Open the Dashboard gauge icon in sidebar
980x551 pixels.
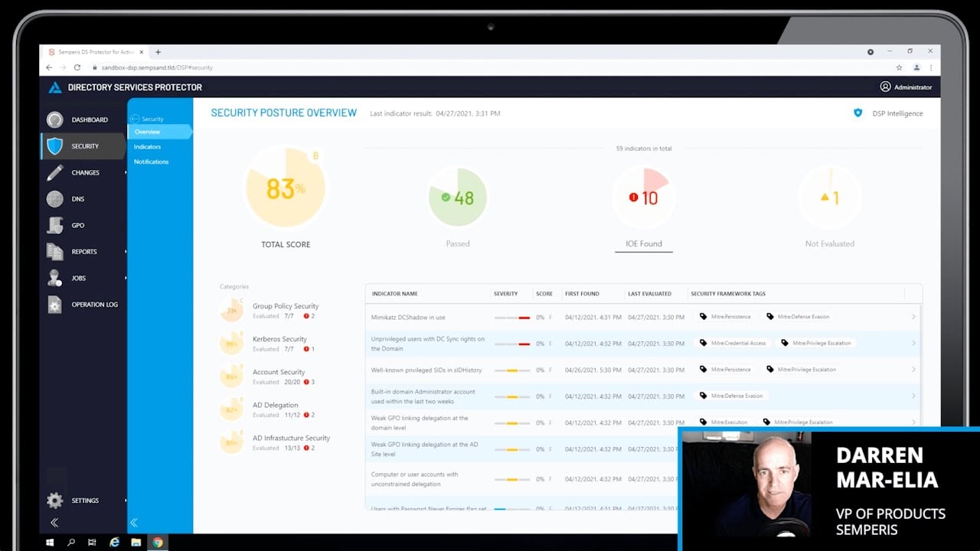[54, 120]
